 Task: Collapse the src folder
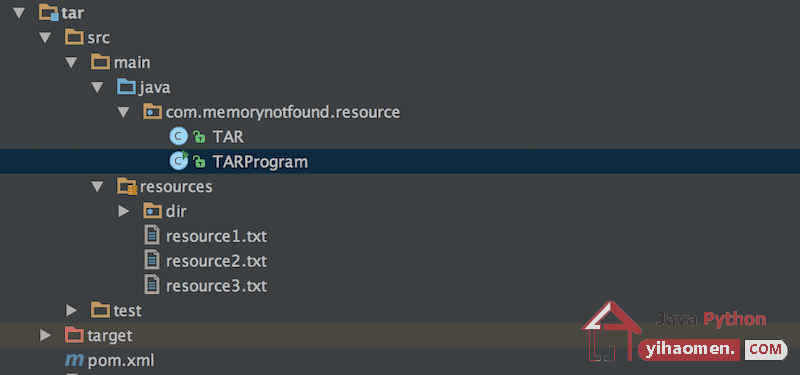click(x=45, y=37)
